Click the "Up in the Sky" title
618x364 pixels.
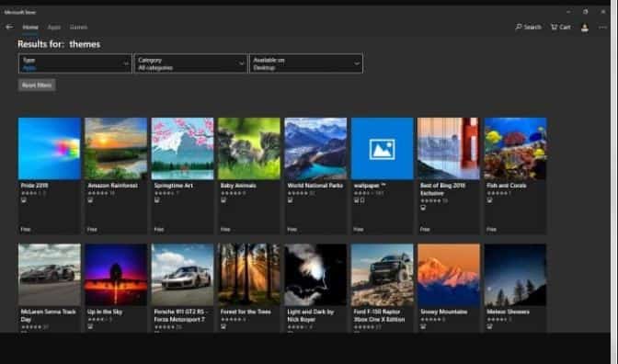pos(105,312)
